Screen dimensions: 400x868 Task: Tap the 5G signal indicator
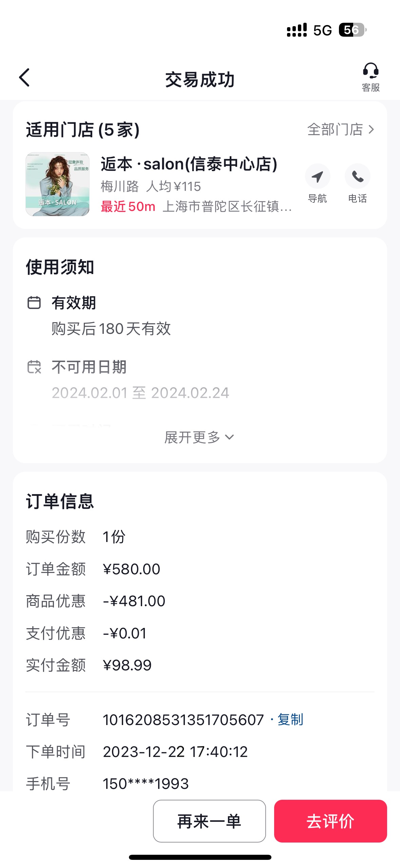tap(322, 30)
